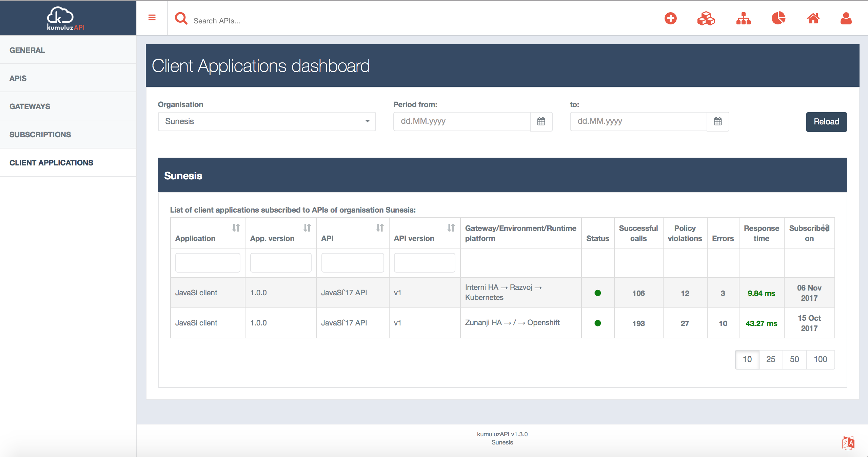
Task: Click the translation icon at bottom right
Action: [x=849, y=442]
